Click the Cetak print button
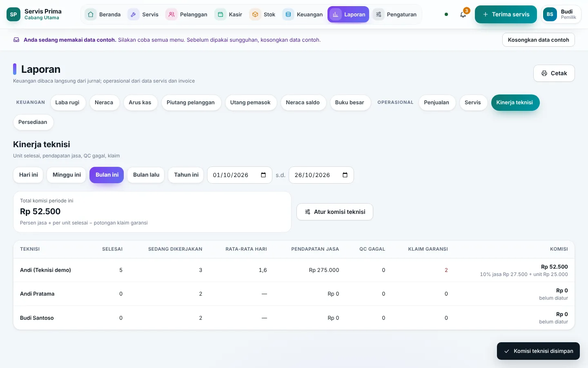Viewport: 588px width, 368px height. click(x=554, y=73)
